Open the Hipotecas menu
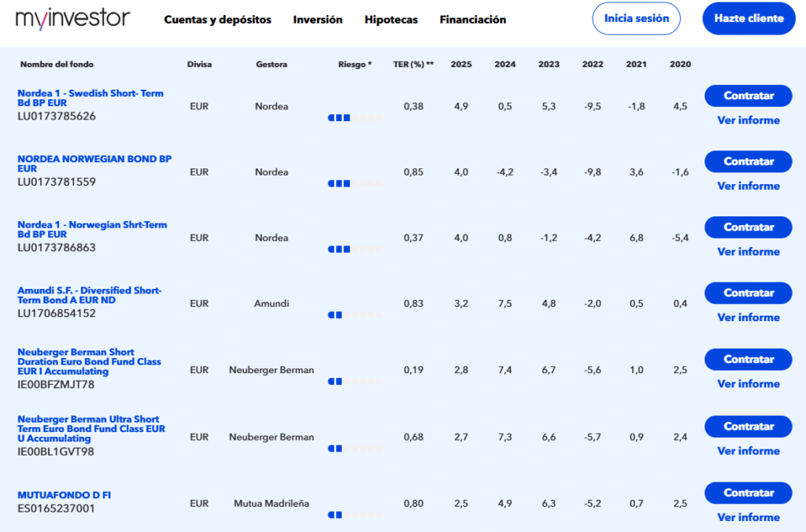 tap(391, 20)
